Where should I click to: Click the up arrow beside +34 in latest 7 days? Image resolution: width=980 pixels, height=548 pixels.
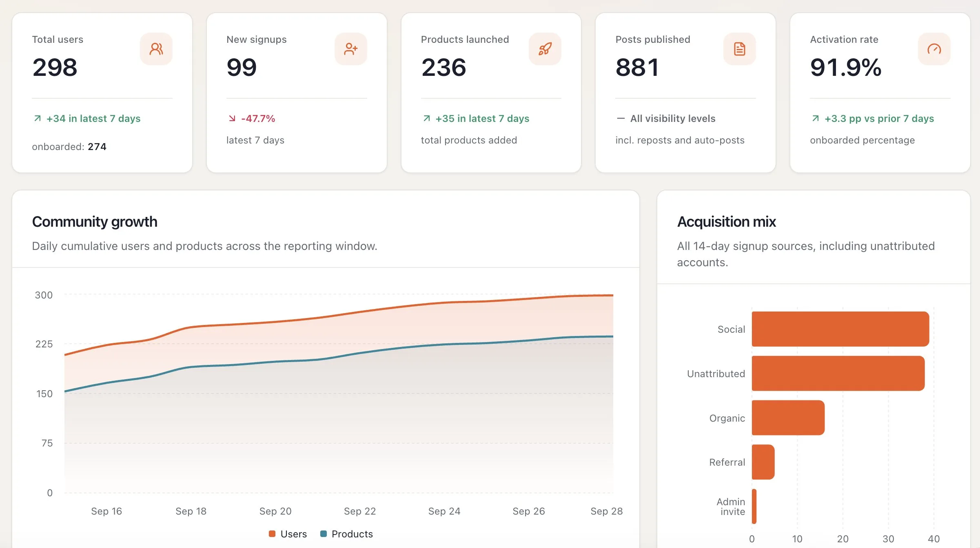coord(38,118)
